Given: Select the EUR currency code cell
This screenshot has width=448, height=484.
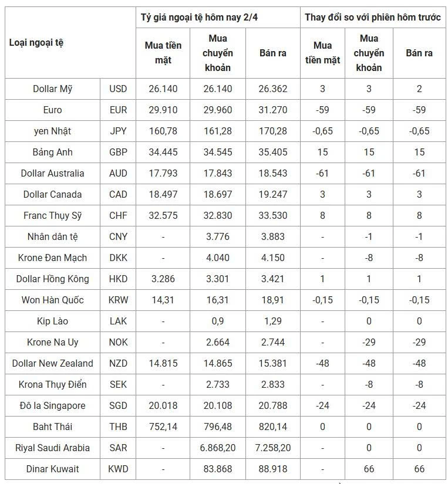Looking at the screenshot, I should click(x=118, y=110).
